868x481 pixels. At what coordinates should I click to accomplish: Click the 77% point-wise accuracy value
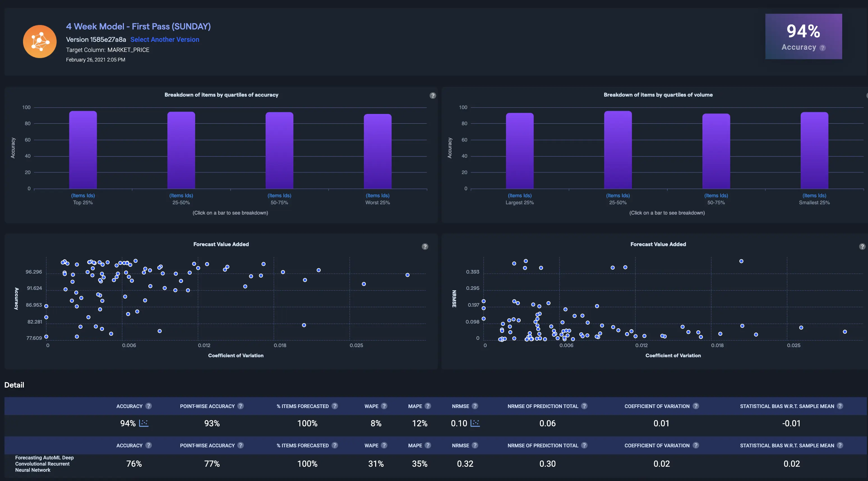pyautogui.click(x=212, y=464)
